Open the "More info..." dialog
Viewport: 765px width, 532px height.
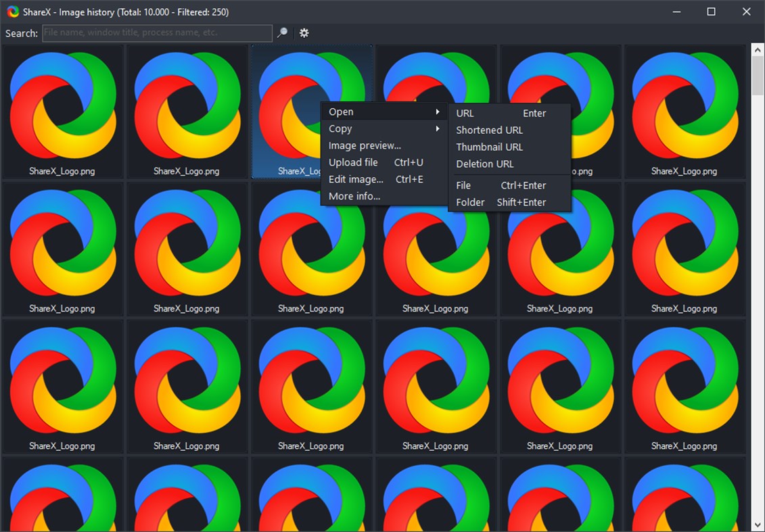(x=354, y=196)
